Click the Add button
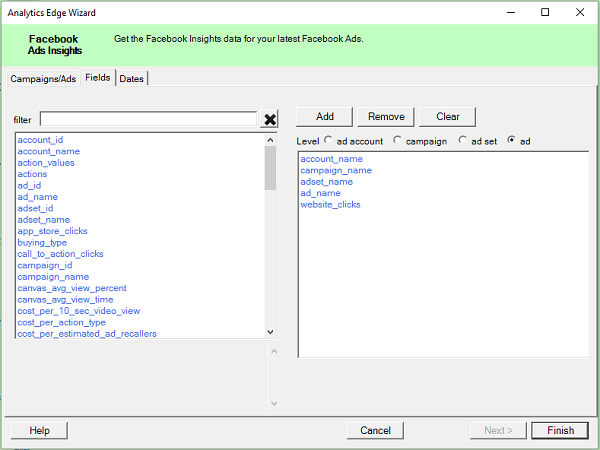This screenshot has width=600, height=450. [x=324, y=117]
